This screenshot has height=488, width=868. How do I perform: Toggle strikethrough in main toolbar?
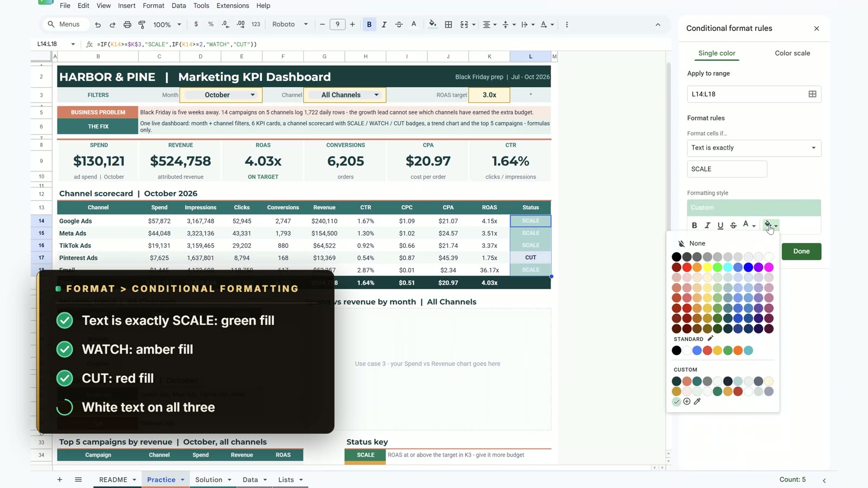pos(399,24)
